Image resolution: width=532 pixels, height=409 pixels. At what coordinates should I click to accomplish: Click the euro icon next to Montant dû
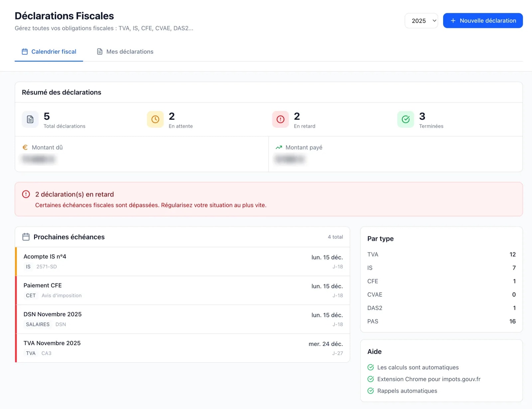point(25,147)
